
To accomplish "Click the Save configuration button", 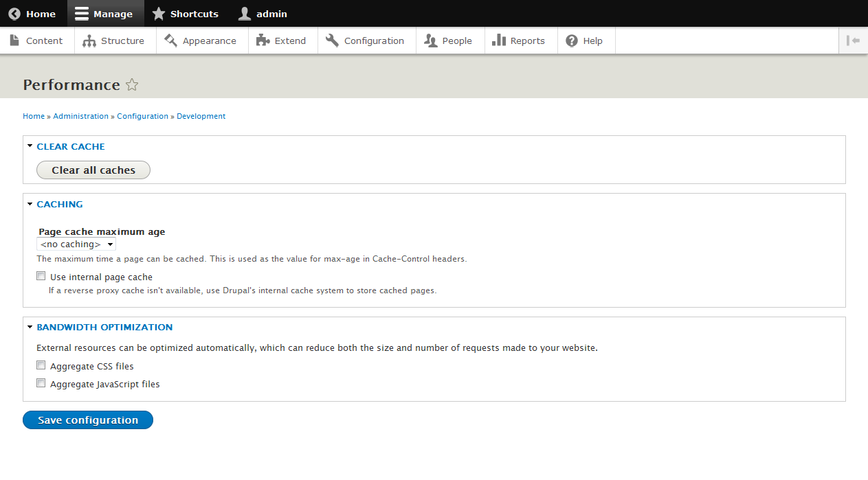I will tap(88, 420).
